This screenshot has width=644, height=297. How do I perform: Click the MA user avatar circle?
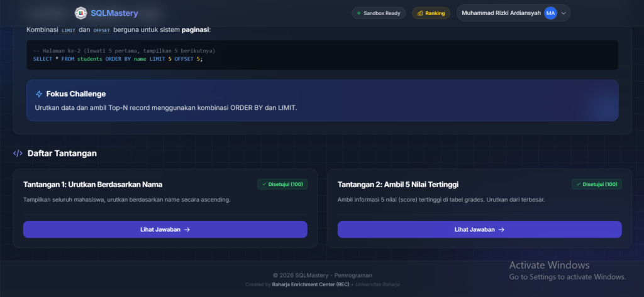[x=550, y=13]
